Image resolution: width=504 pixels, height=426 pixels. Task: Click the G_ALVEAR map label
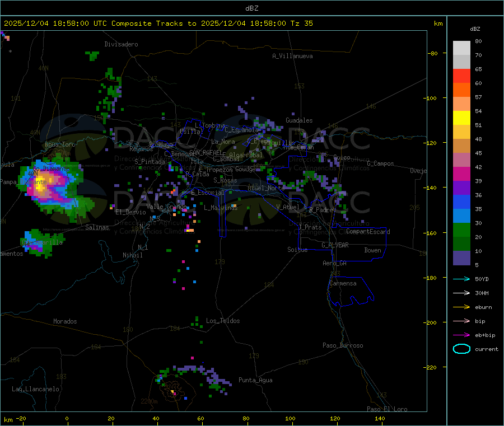pos(335,245)
